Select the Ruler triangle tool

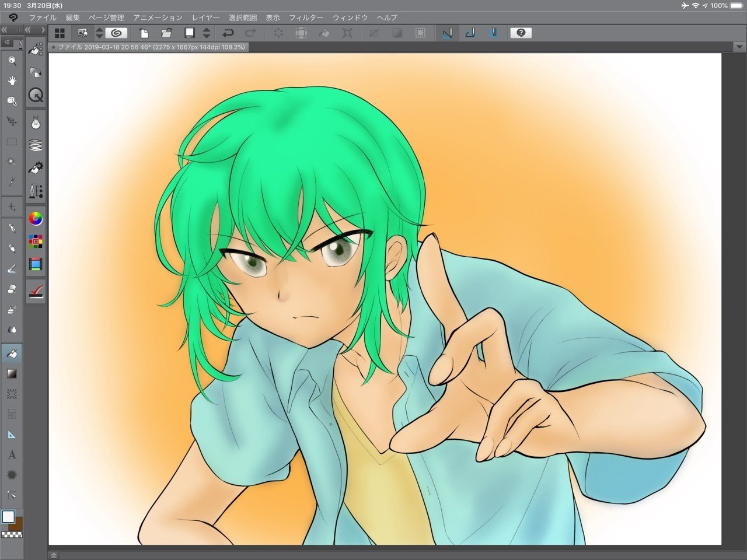(11, 435)
